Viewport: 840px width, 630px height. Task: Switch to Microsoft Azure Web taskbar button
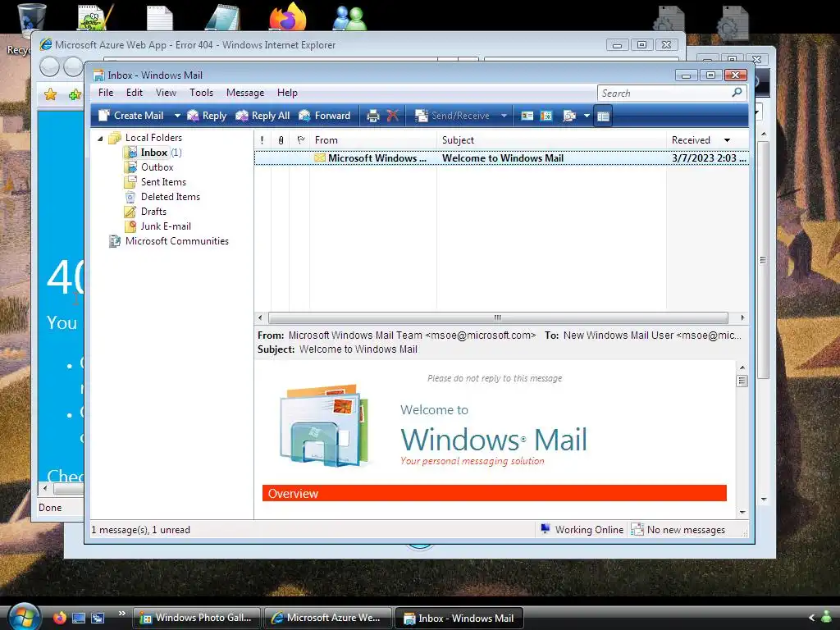[327, 618]
